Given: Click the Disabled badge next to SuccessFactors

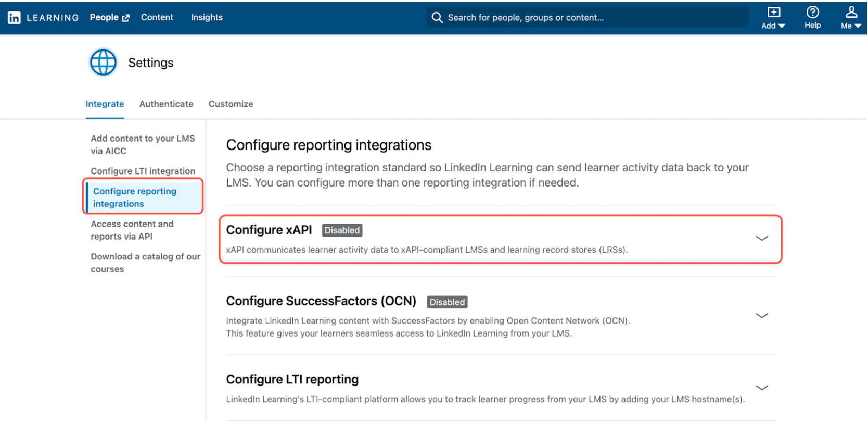Looking at the screenshot, I should tap(447, 302).
